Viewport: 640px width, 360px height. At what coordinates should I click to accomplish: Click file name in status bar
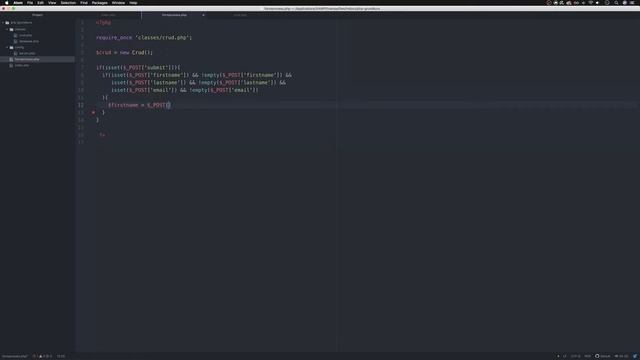15,356
